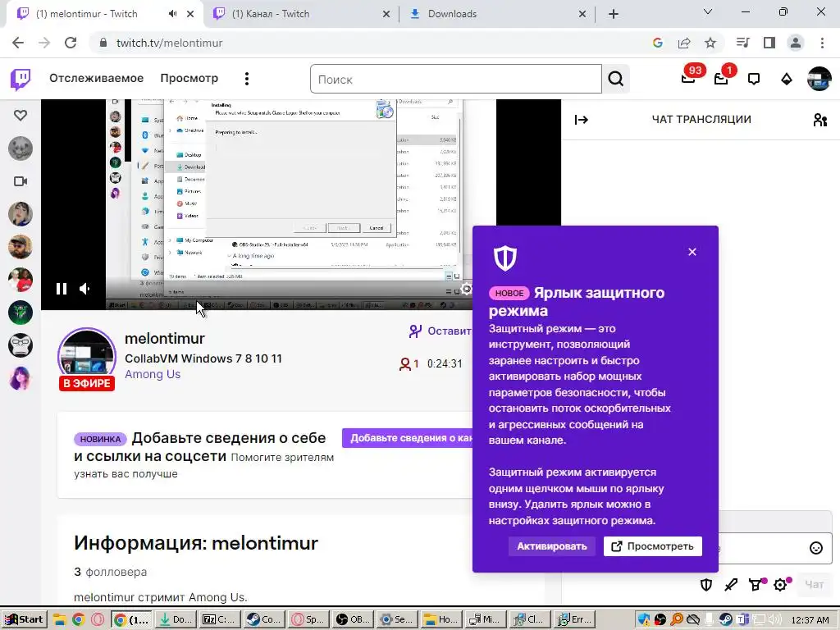Click the camera icon in left sidebar
Image resolution: width=840 pixels, height=630 pixels.
[21, 181]
